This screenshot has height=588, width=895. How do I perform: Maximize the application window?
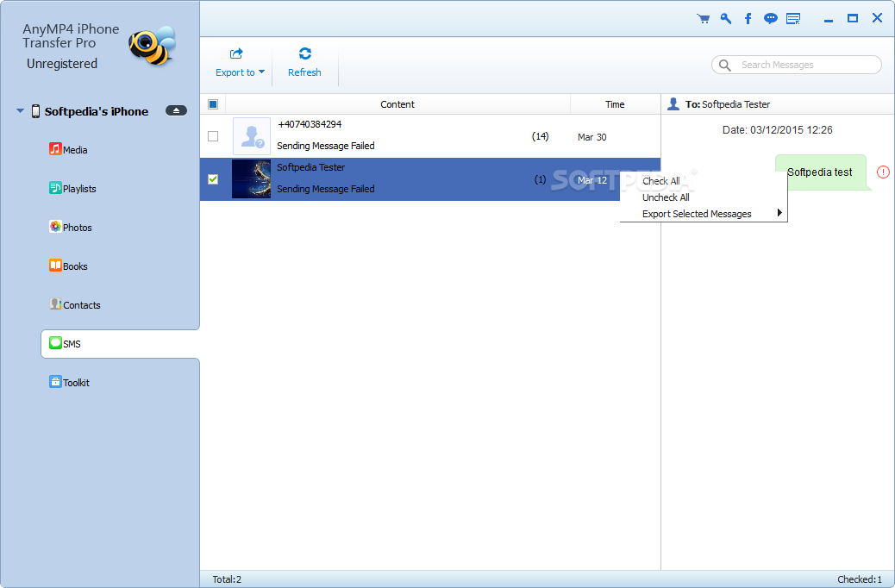pyautogui.click(x=853, y=19)
